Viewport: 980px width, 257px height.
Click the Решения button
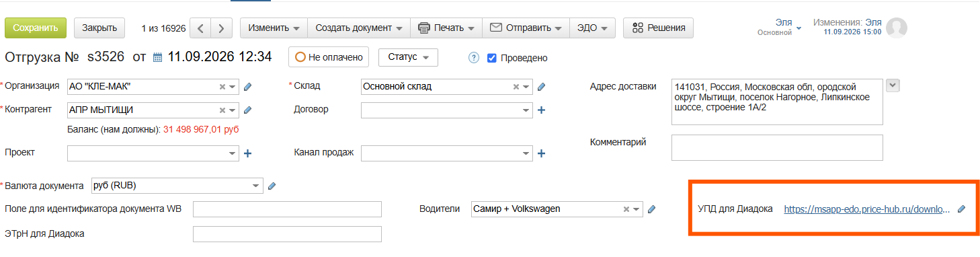coord(658,28)
